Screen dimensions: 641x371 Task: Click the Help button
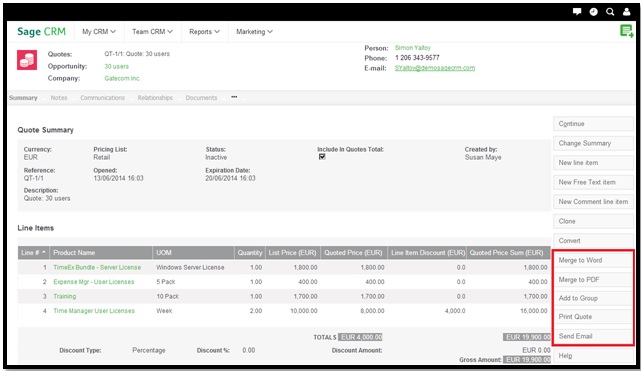(593, 355)
